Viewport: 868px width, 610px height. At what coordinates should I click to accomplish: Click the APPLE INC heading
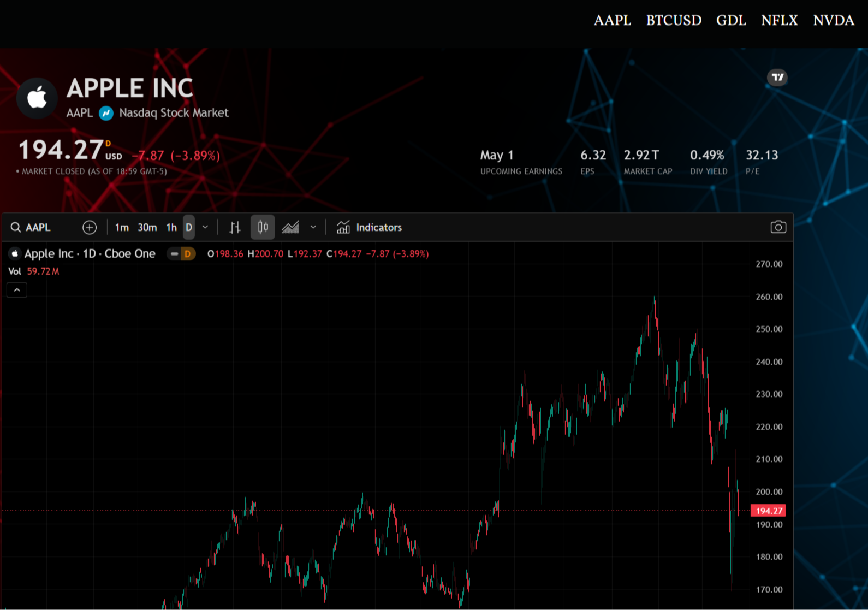[130, 88]
